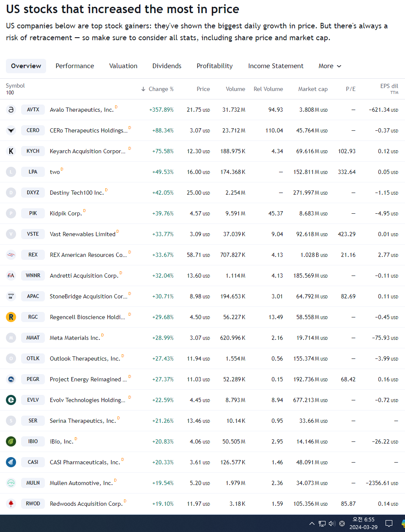Click the PIK placeholder logo icon
Viewport: 405px width, 532px height.
[x=11, y=213]
